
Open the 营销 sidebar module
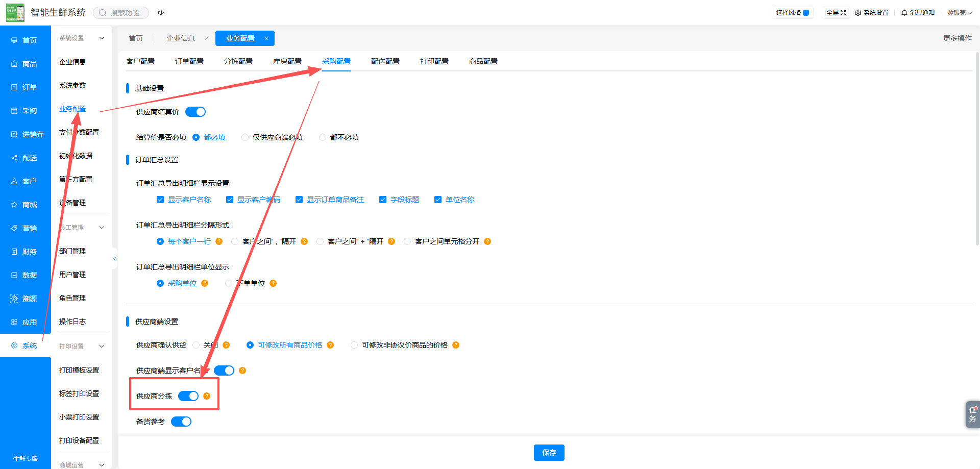[24, 228]
